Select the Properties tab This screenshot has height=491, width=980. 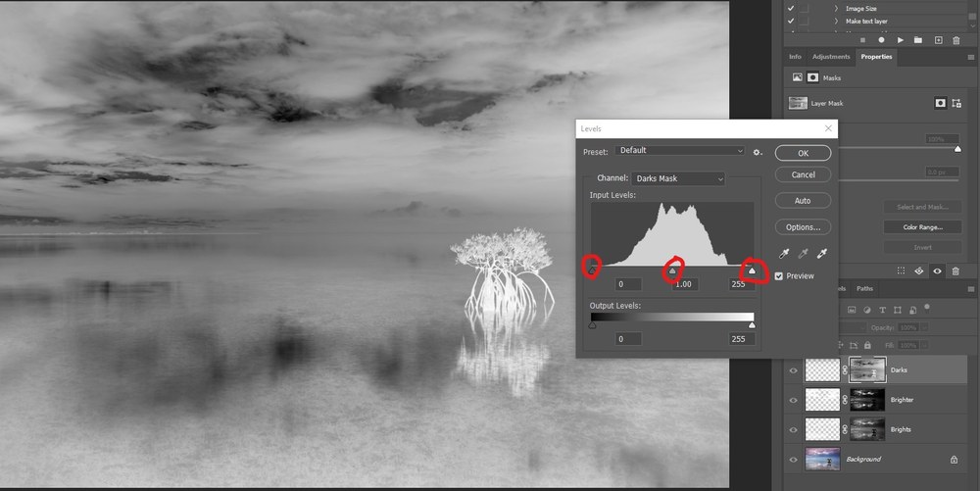click(876, 57)
